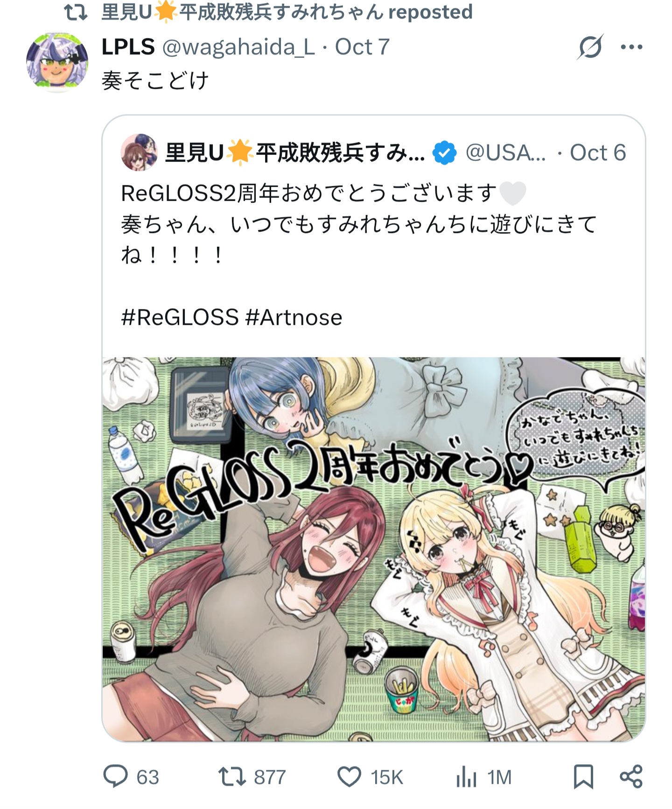Screen dimensions: 672x809
Task: Open the #Artnose hashtag
Action: pyautogui.click(x=294, y=318)
